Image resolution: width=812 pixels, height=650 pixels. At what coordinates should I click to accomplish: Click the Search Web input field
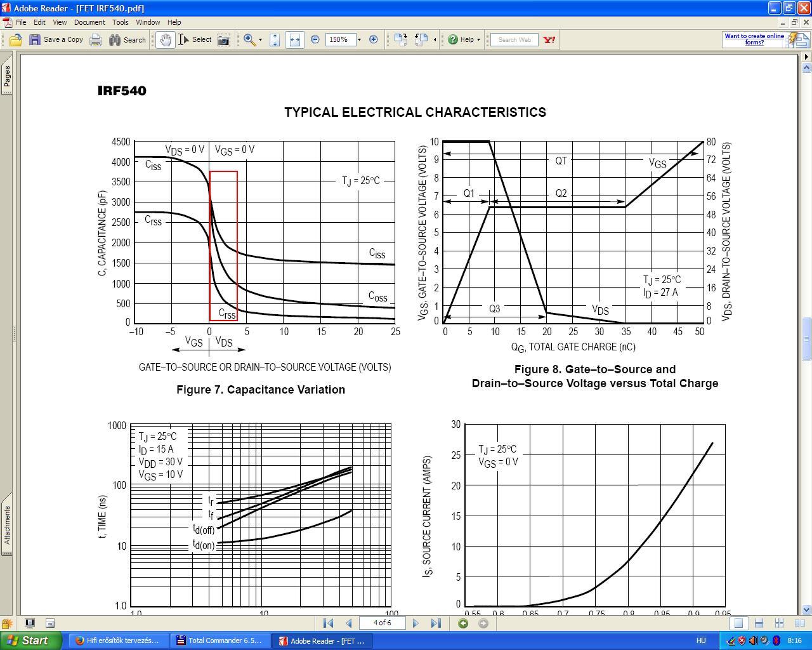click(x=514, y=39)
